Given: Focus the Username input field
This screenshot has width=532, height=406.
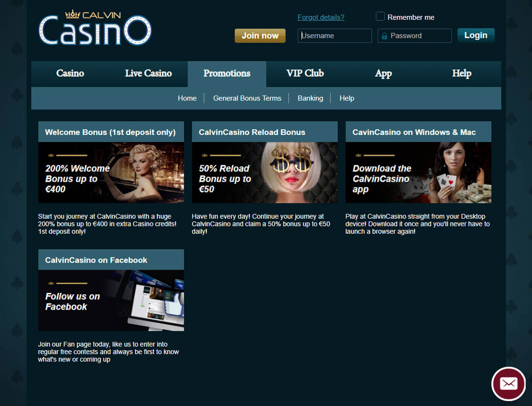Looking at the screenshot, I should [335, 36].
